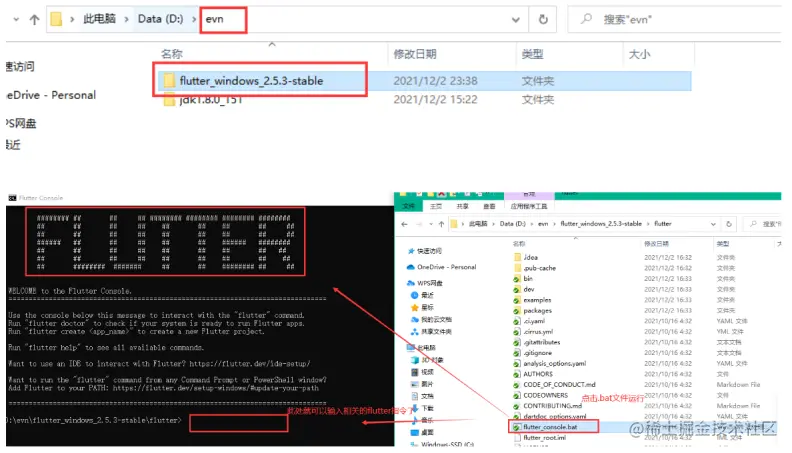Click the .idea folder icon
792x453 pixels.
[x=517, y=258]
